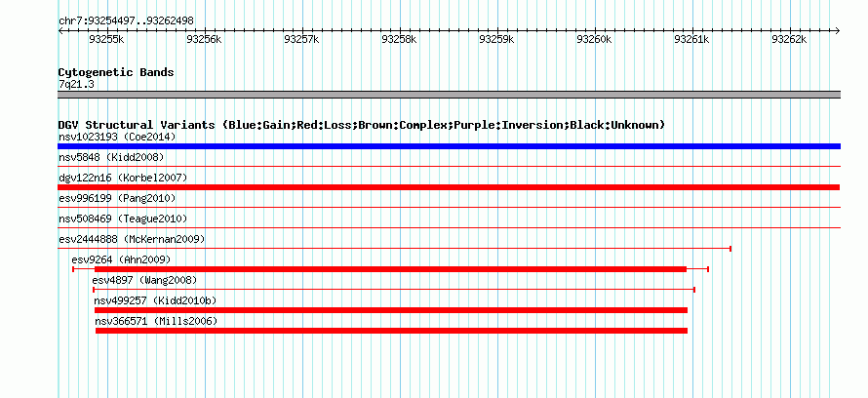Viewport: 868px width, 398px height.
Task: Open nsv366571 (Mills2006) variant label
Action: point(157,321)
